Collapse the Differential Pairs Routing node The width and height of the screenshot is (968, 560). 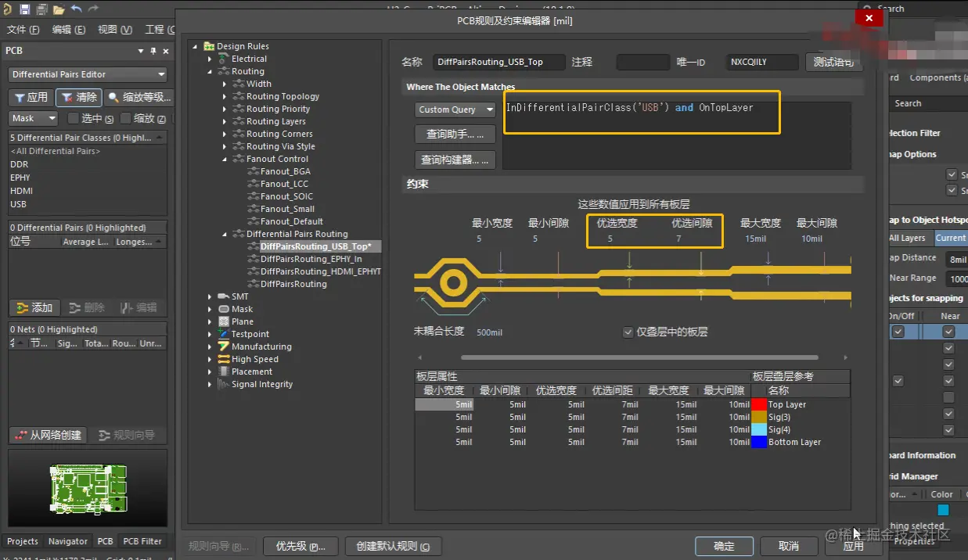click(225, 234)
